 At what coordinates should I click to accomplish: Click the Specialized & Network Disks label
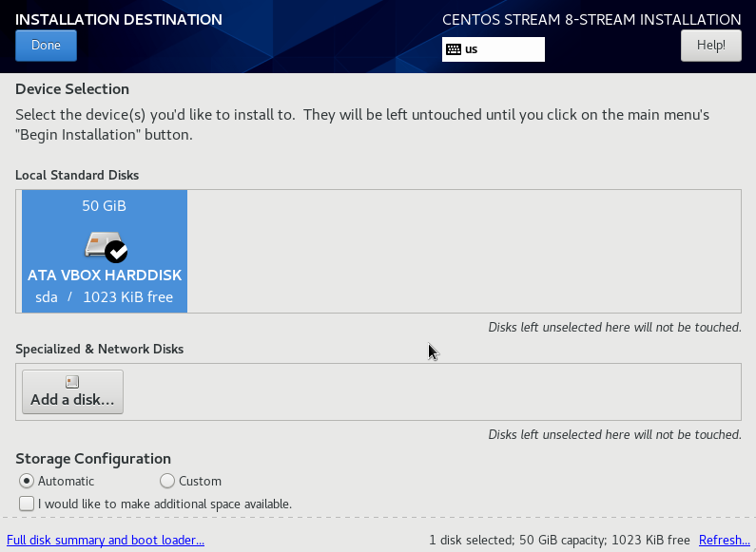coord(99,349)
